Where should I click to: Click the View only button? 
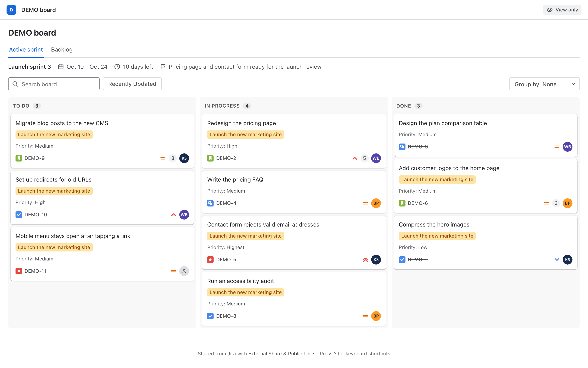tap(562, 10)
